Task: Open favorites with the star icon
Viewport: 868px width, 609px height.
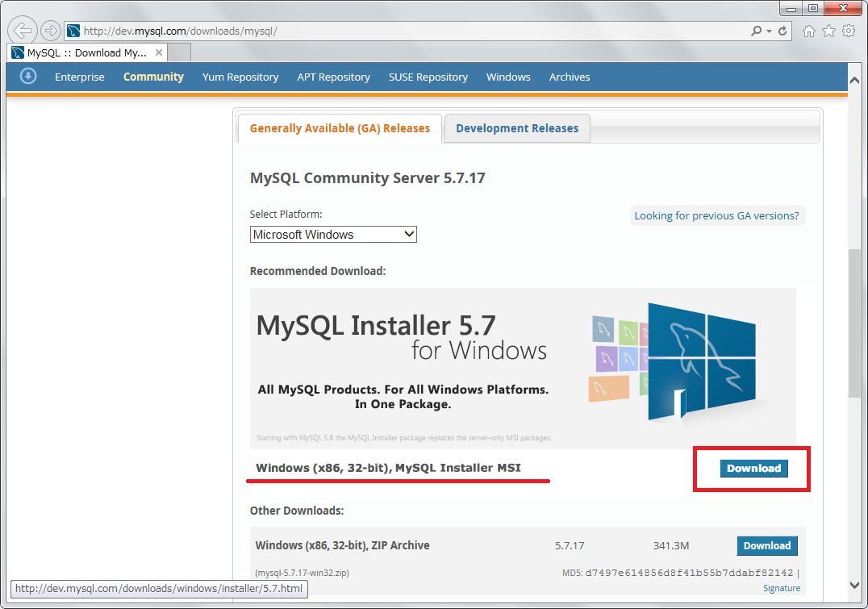Action: pyautogui.click(x=828, y=31)
